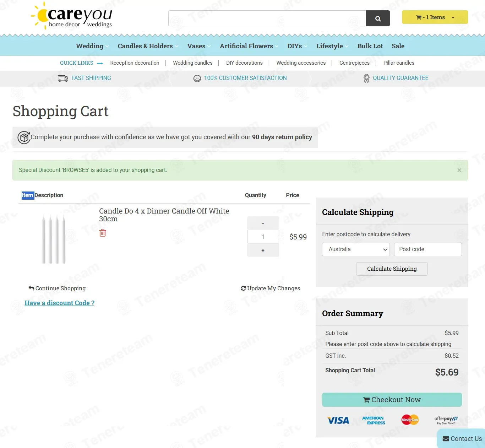The width and height of the screenshot is (485, 448).
Task: Open the 1 Items cart dropdown
Action: pos(435,17)
